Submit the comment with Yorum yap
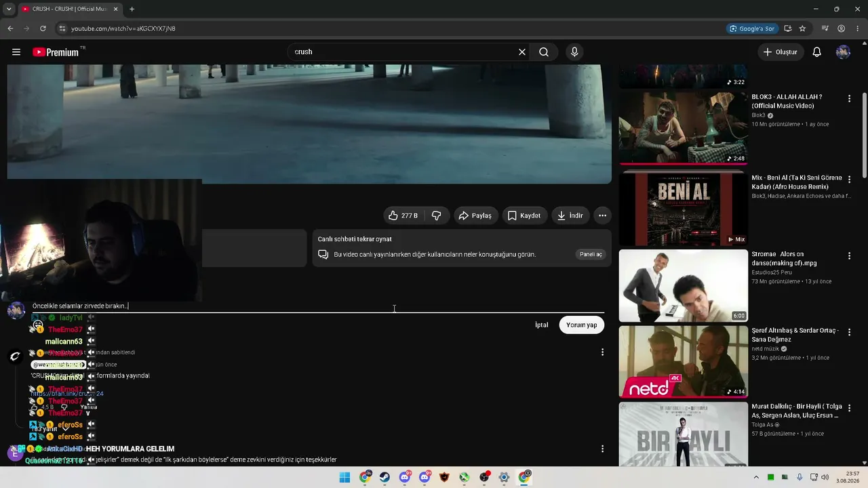Viewport: 868px width, 488px height. pos(582,325)
